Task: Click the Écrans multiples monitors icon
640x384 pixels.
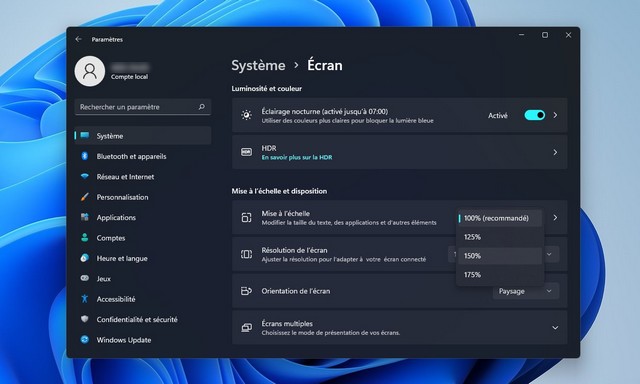Action: (x=246, y=328)
